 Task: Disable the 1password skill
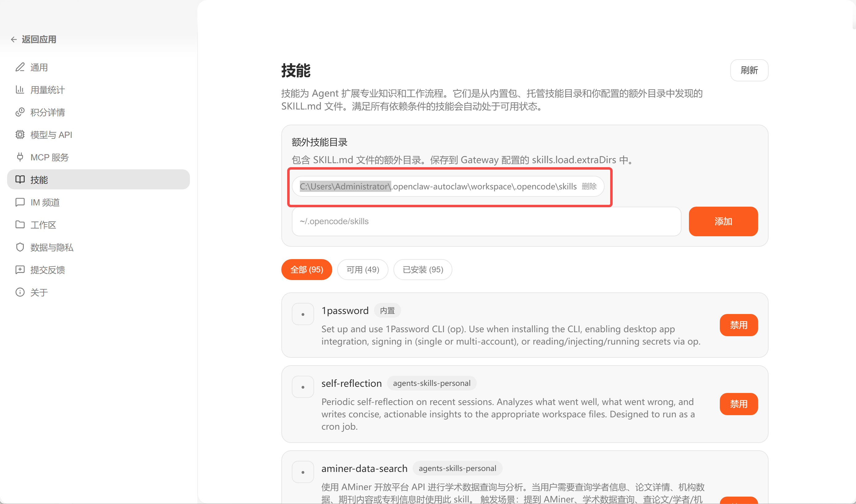pos(738,325)
